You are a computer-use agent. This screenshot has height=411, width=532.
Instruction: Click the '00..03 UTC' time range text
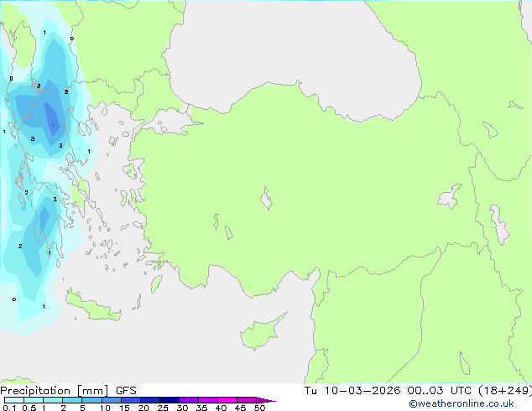point(440,391)
